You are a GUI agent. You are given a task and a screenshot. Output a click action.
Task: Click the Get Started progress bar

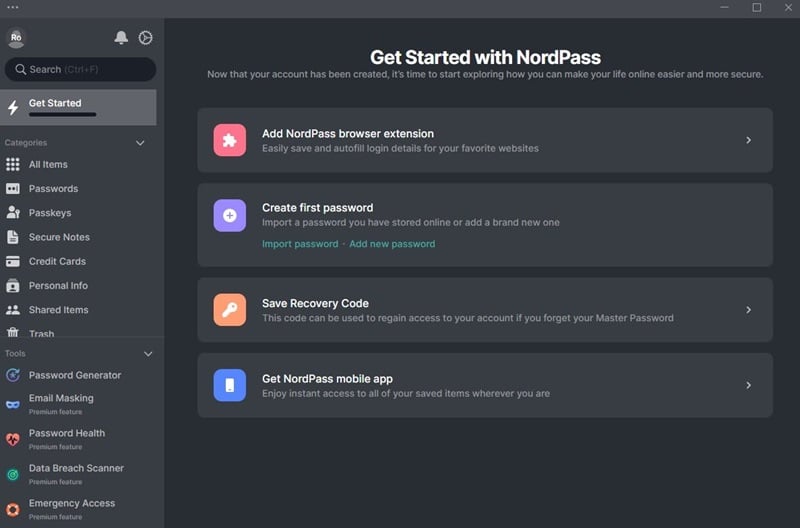pos(62,115)
